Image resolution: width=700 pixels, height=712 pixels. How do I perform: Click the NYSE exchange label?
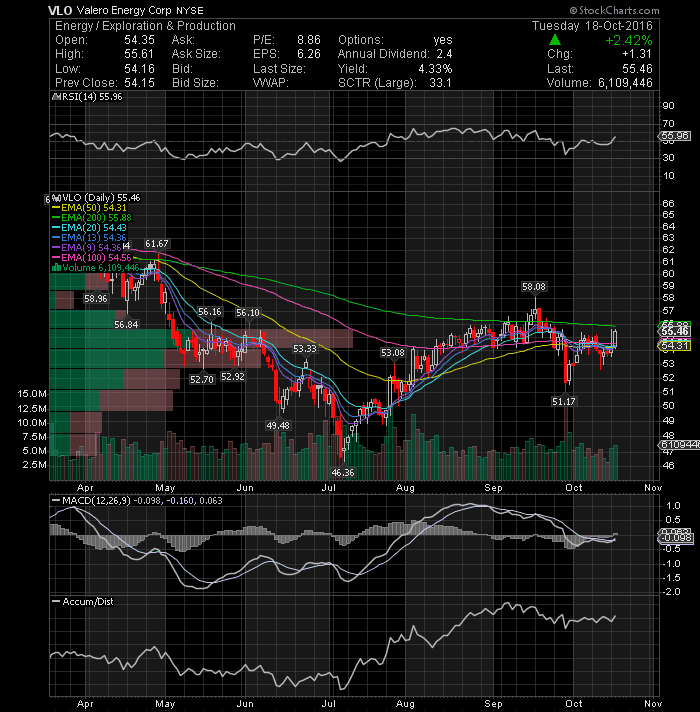coord(190,10)
